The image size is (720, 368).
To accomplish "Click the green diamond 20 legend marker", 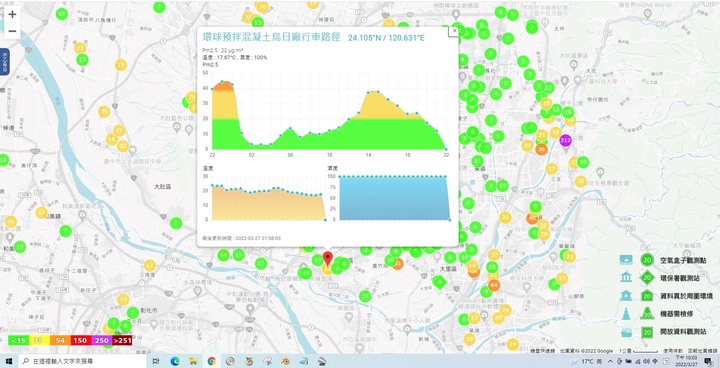I will [647, 277].
